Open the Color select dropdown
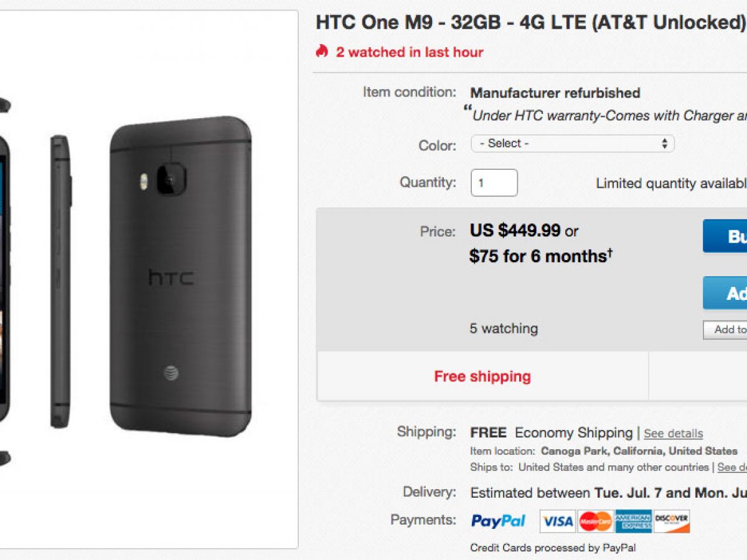Image resolution: width=747 pixels, height=560 pixels. point(572,144)
